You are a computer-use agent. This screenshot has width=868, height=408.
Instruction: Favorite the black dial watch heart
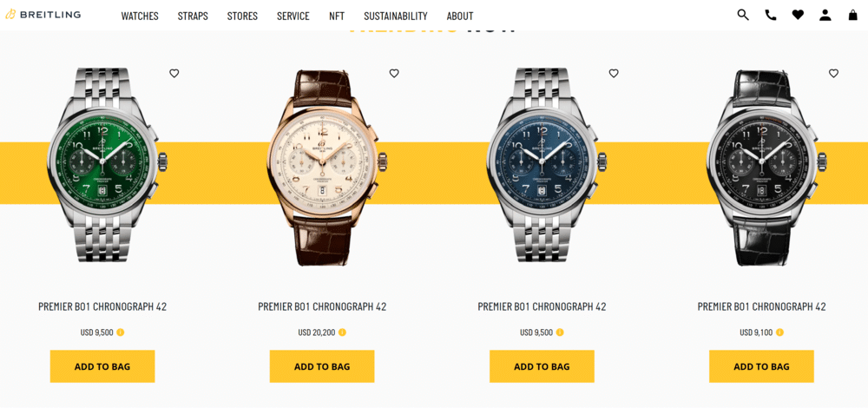point(833,73)
